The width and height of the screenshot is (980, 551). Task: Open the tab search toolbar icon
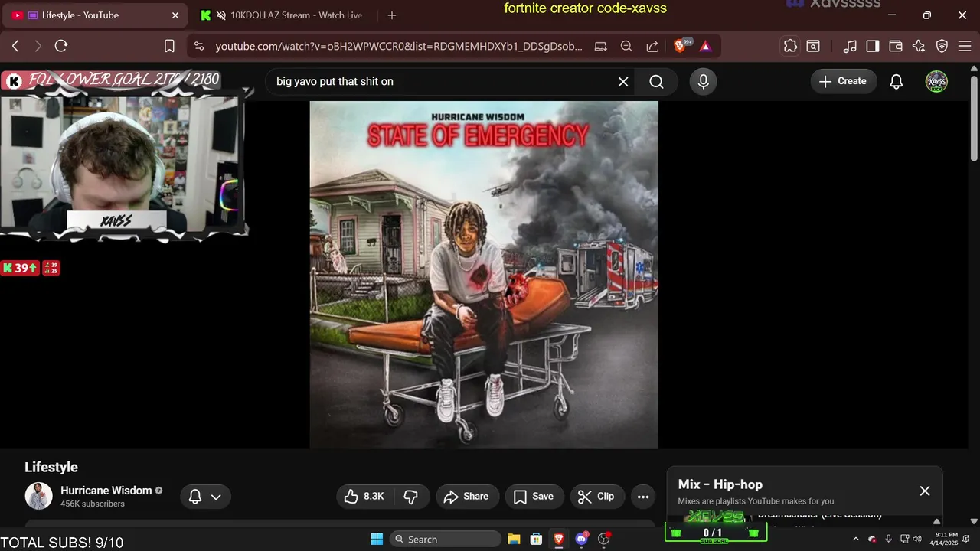pos(813,46)
